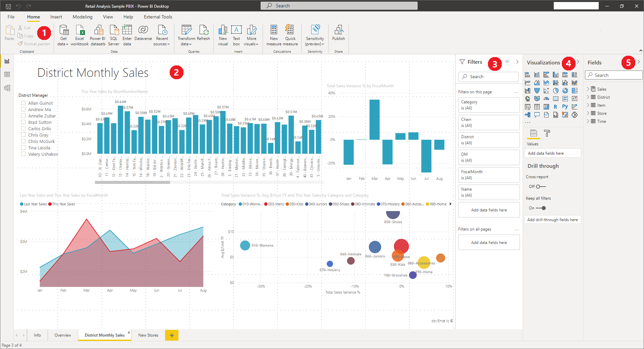The width and height of the screenshot is (644, 349).
Task: Open the File menu
Action: click(x=11, y=17)
